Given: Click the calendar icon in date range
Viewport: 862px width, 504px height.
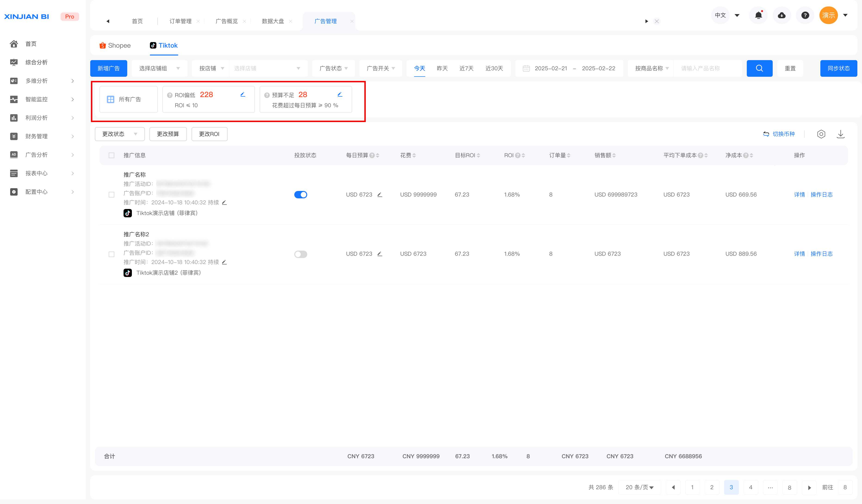Looking at the screenshot, I should coord(526,68).
